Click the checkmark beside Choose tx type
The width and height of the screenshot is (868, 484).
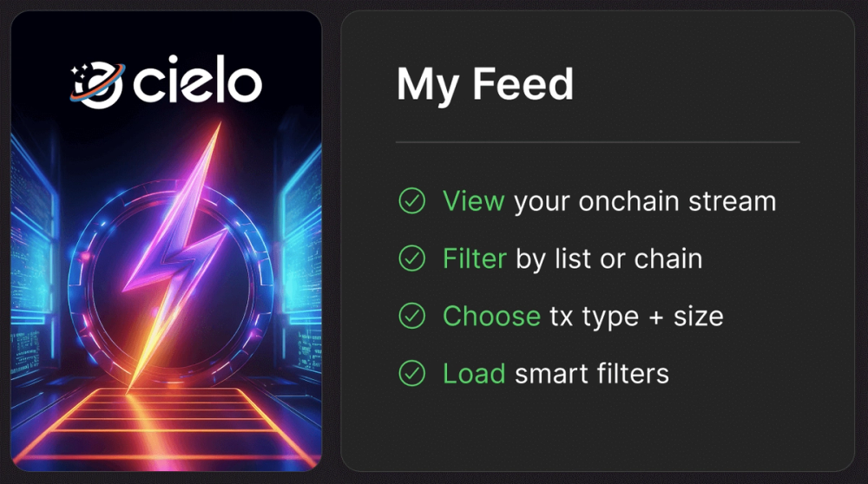point(411,316)
